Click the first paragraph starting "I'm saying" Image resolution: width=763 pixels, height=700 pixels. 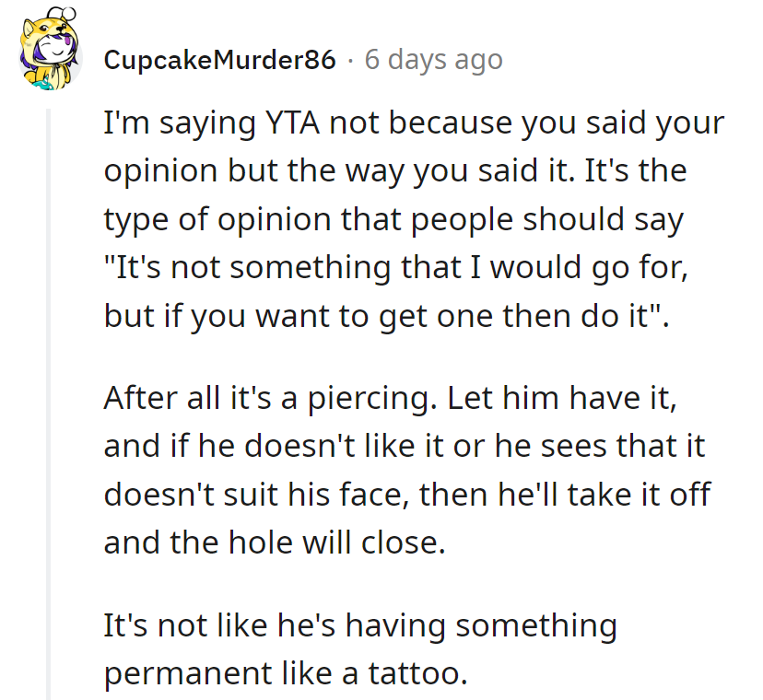coord(405,218)
